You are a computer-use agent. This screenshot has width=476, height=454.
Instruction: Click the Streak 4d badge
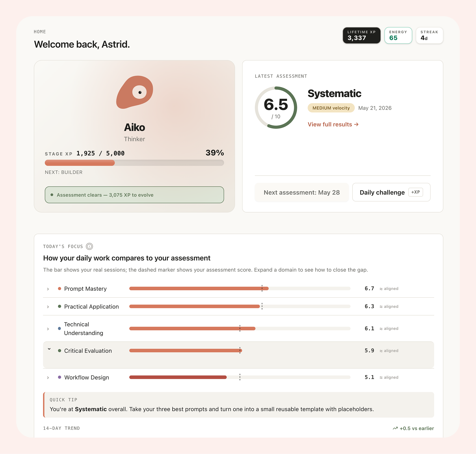click(429, 35)
